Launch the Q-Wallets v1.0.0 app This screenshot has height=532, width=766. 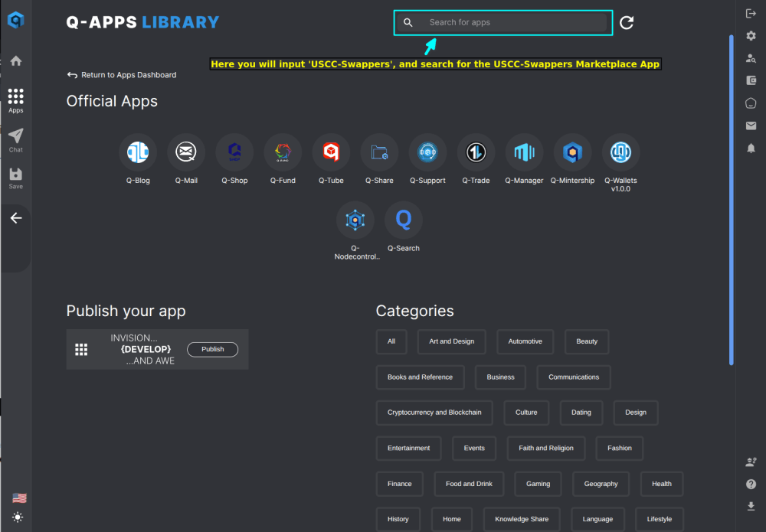[620, 153]
